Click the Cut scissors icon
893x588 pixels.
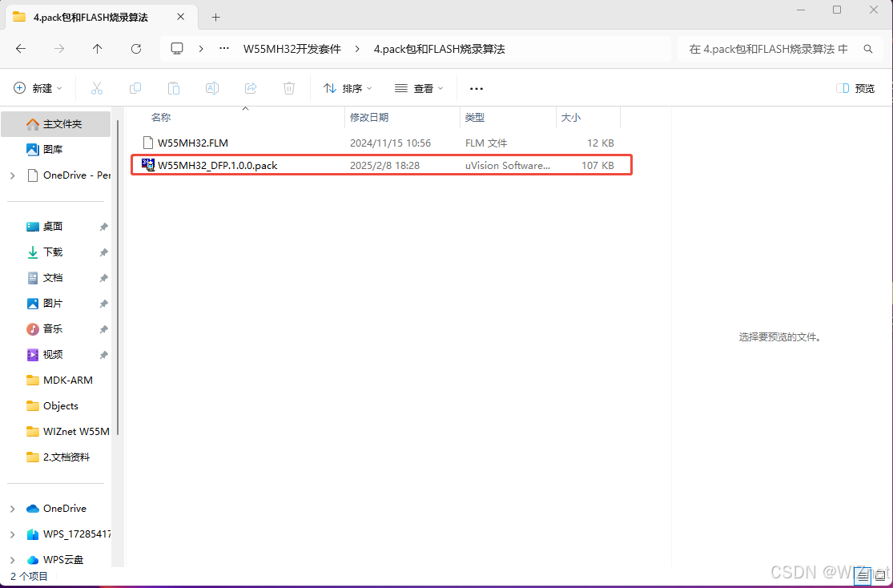[97, 88]
